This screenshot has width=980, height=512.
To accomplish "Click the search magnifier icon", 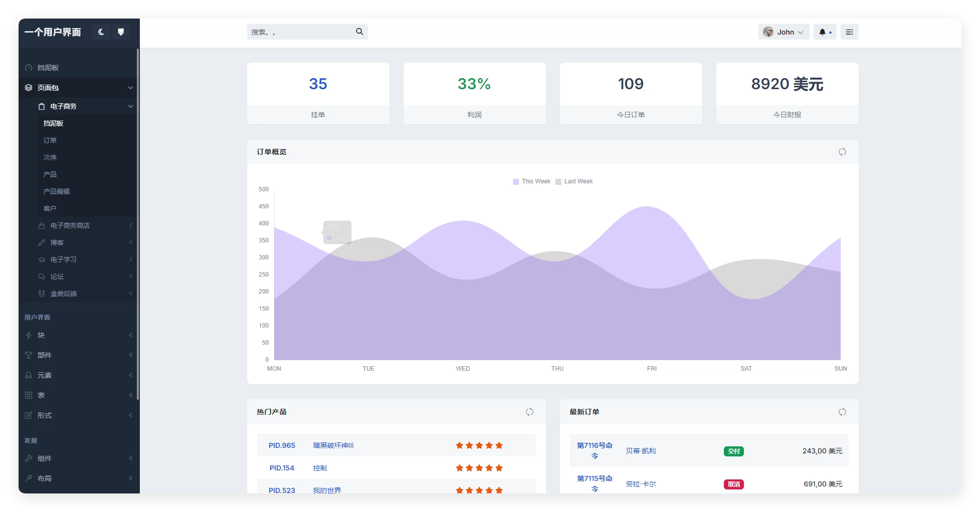I will (359, 32).
